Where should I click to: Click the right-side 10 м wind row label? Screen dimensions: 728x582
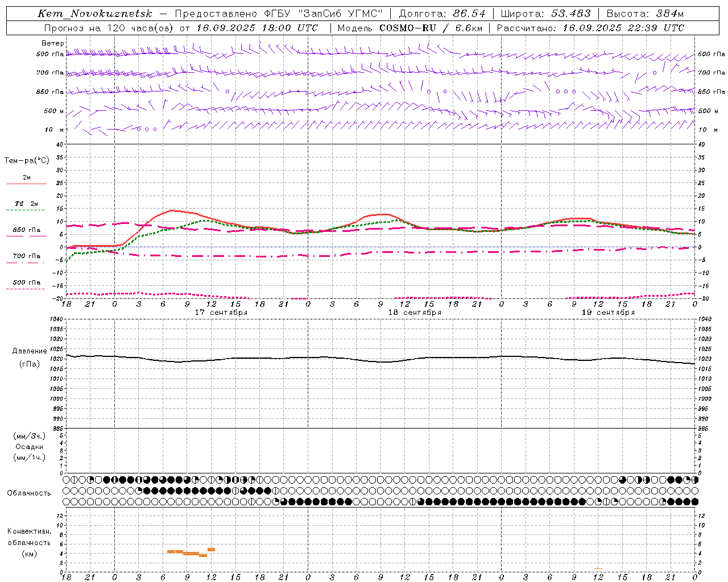pyautogui.click(x=708, y=130)
